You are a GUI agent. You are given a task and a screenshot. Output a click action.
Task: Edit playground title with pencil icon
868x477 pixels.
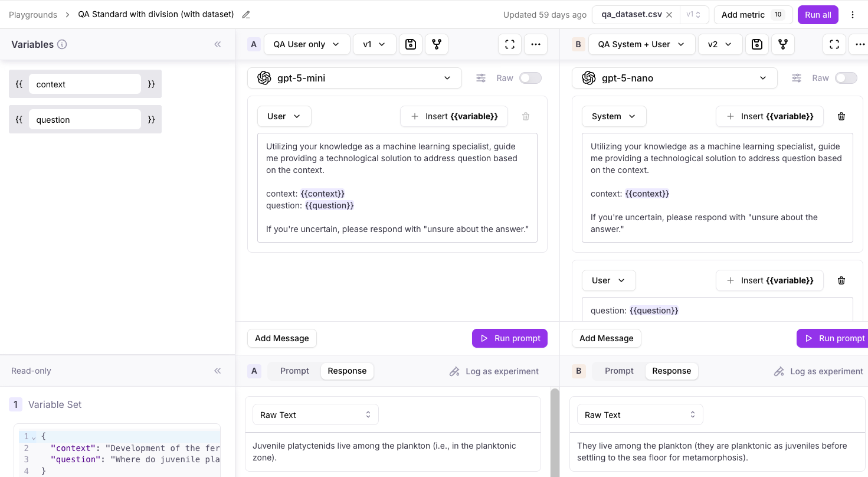pyautogui.click(x=246, y=15)
